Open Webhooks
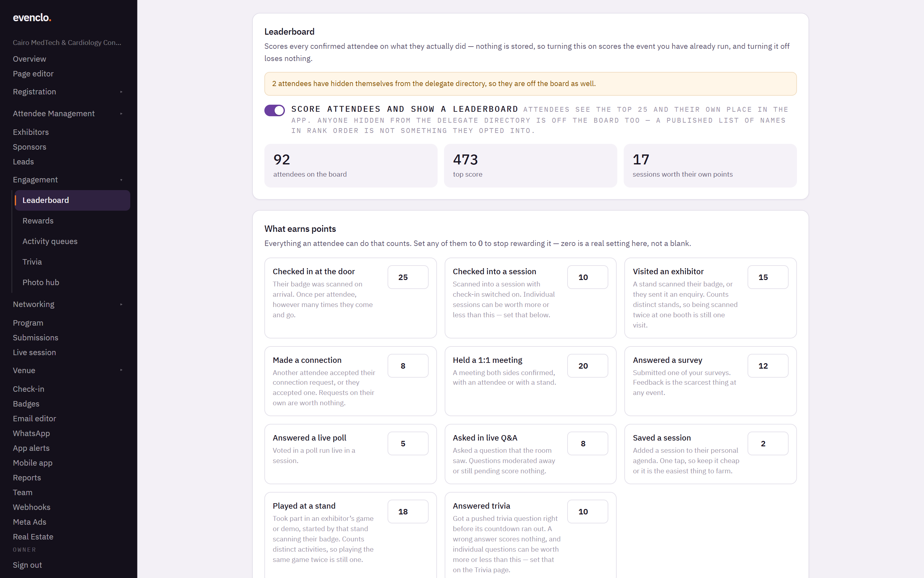Viewport: 924px width, 578px height. (x=32, y=507)
